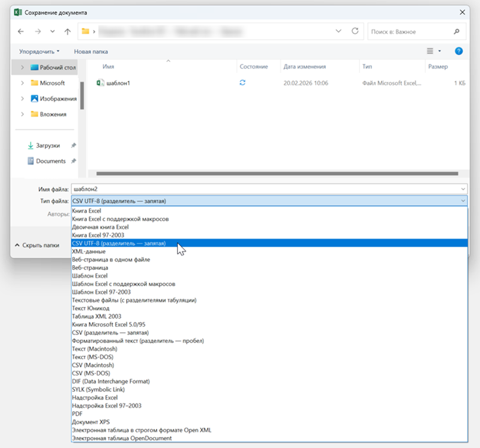480x448 pixels.
Task: Open the Загрузки folder in sidebar
Action: pyautogui.click(x=47, y=145)
